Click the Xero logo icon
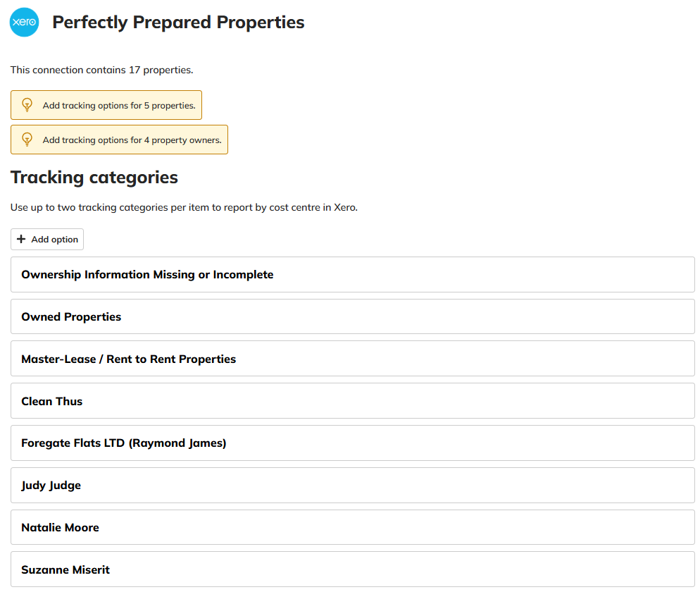The width and height of the screenshot is (700, 592). click(25, 23)
